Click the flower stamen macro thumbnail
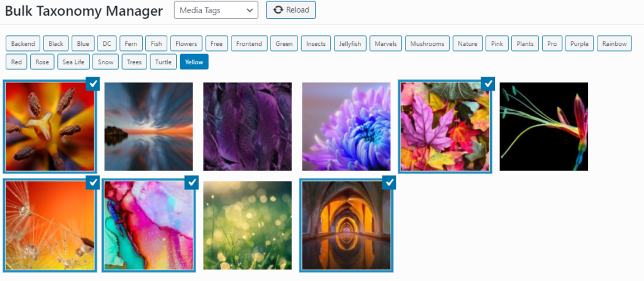Viewport: 644px width, 281px height. pyautogui.click(x=50, y=126)
